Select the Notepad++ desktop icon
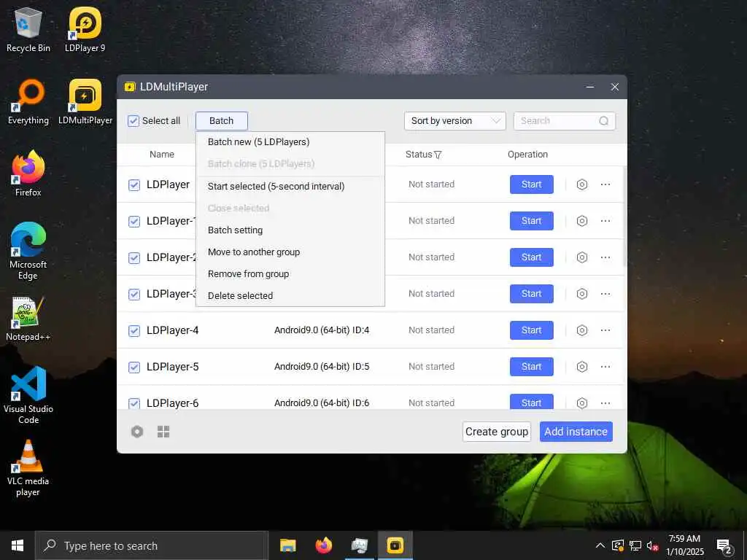 click(28, 319)
